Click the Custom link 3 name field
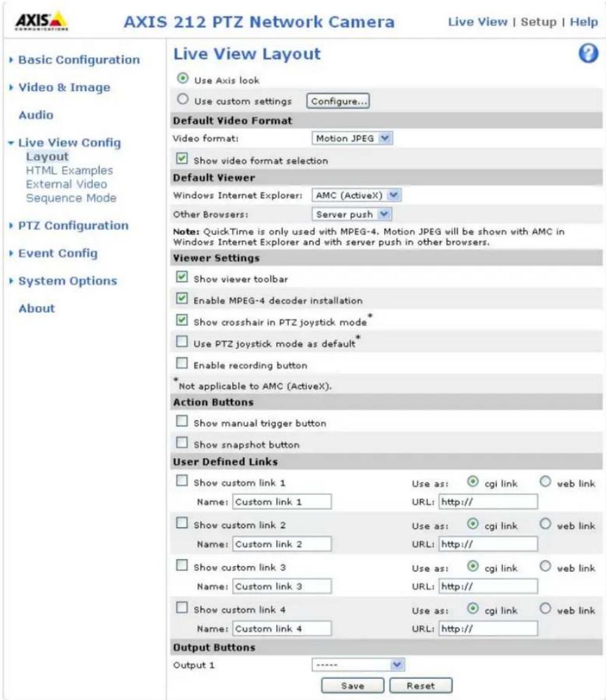The width and height of the screenshot is (606, 700). pyautogui.click(x=282, y=586)
